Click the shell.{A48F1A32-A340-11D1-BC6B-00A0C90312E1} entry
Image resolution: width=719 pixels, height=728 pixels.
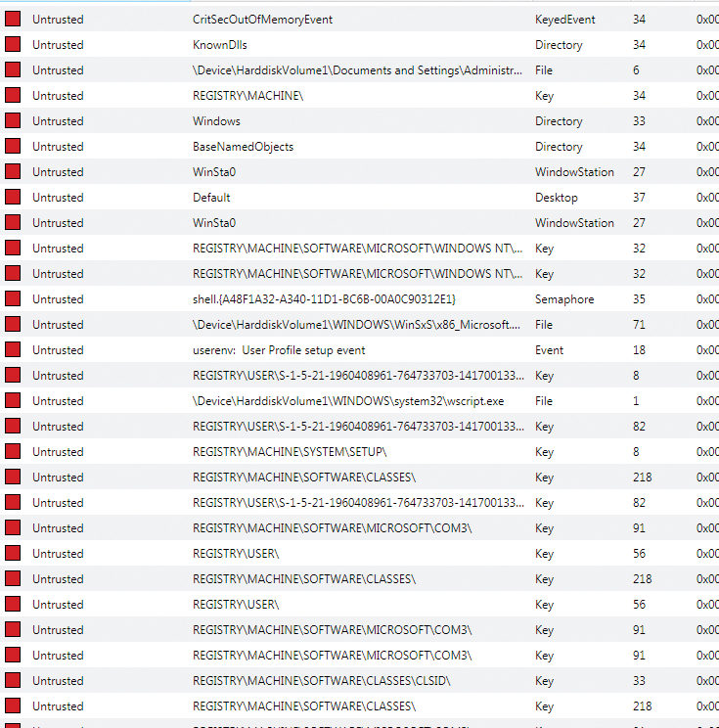[324, 299]
